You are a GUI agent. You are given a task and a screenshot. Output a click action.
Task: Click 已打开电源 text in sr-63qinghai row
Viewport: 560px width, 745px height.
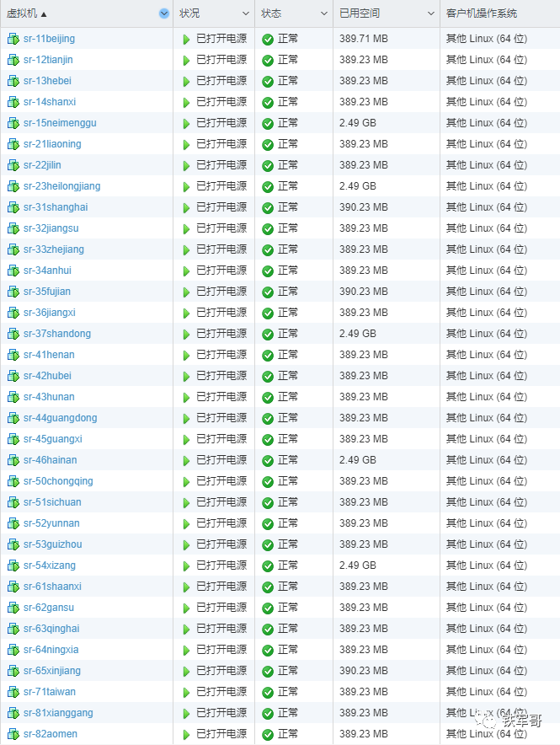coord(221,629)
